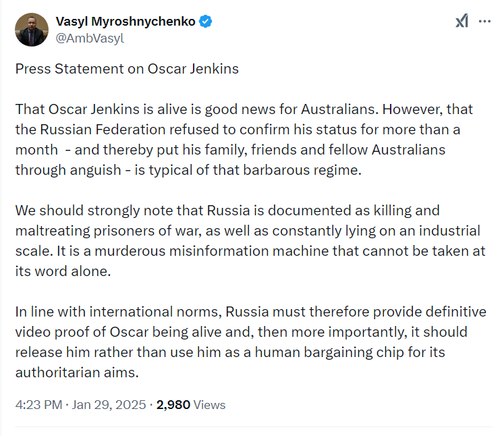Click the words 'prisoners of war'
Screen dimensions: 504x436
click(147, 231)
